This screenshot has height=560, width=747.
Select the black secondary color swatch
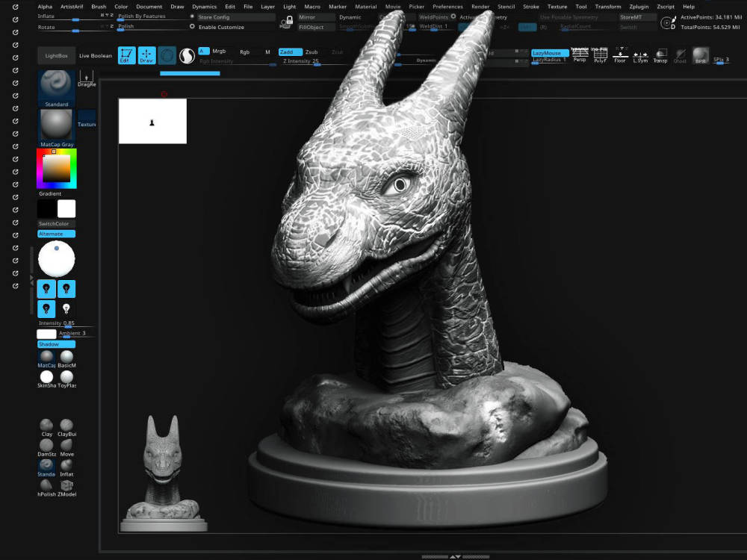(x=46, y=208)
